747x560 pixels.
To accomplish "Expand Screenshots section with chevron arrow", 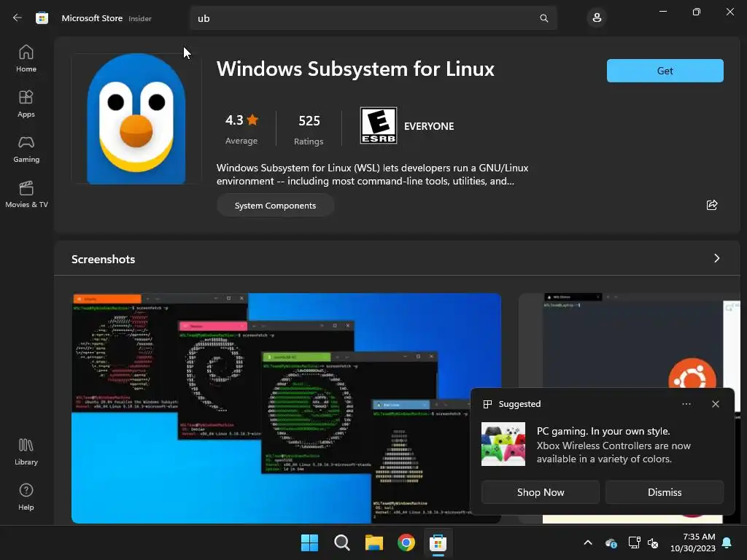I will pyautogui.click(x=716, y=258).
